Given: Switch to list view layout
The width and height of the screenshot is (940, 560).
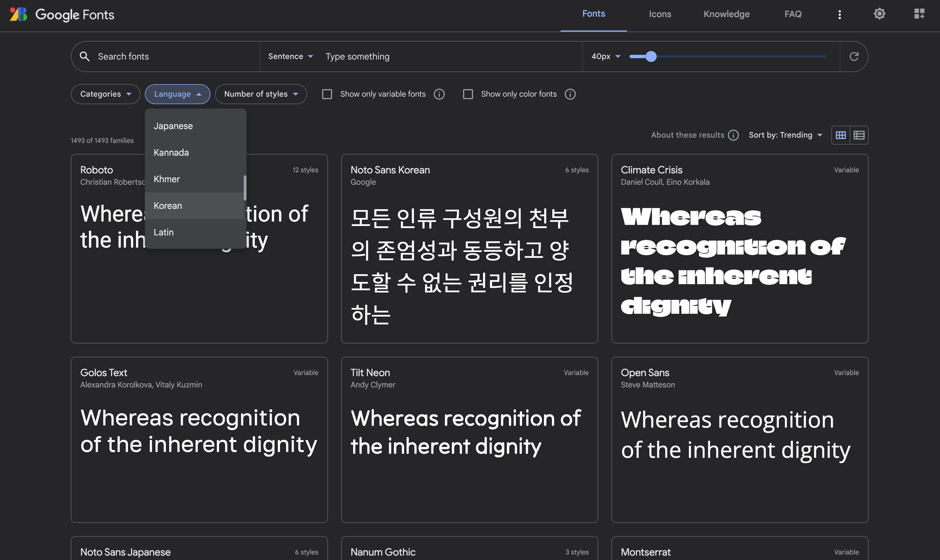Looking at the screenshot, I should pos(859,135).
